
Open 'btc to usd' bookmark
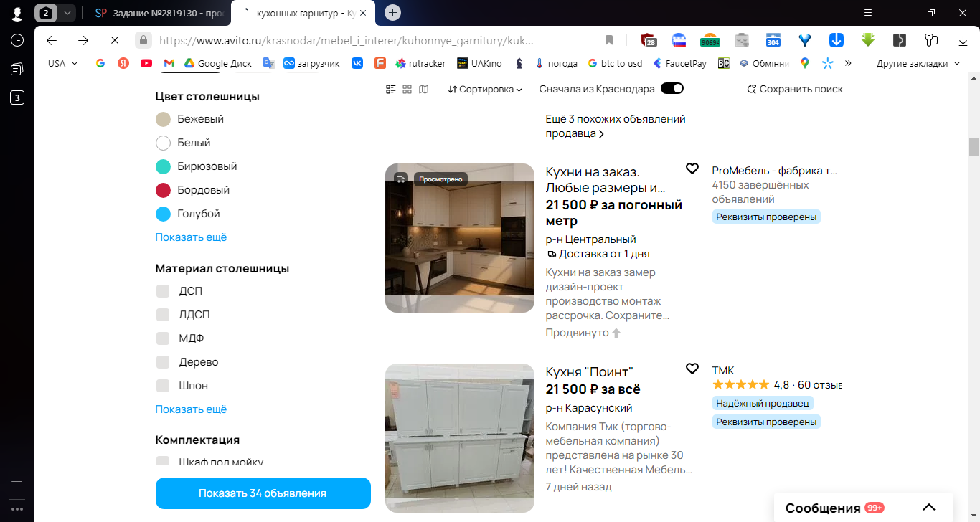pyautogui.click(x=615, y=63)
